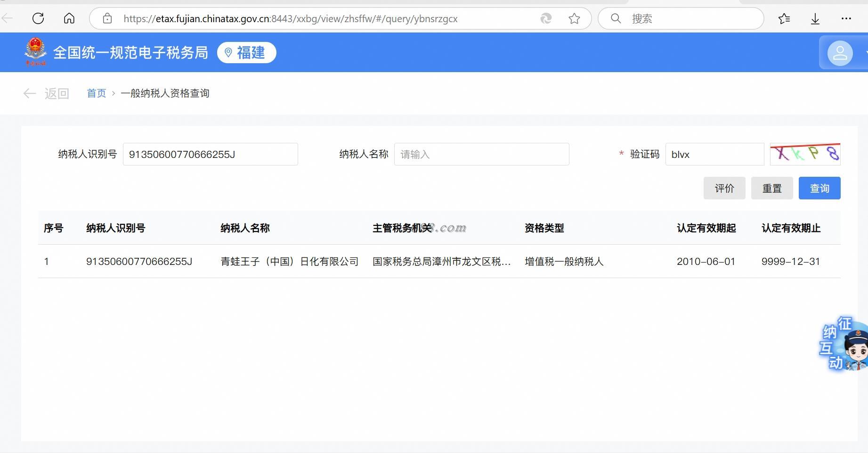Image resolution: width=868 pixels, height=453 pixels.
Task: Go to browser home page icon
Action: (x=69, y=18)
